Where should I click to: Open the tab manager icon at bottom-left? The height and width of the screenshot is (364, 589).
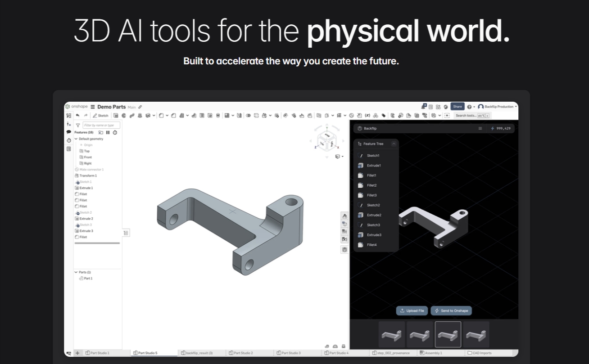click(x=68, y=353)
